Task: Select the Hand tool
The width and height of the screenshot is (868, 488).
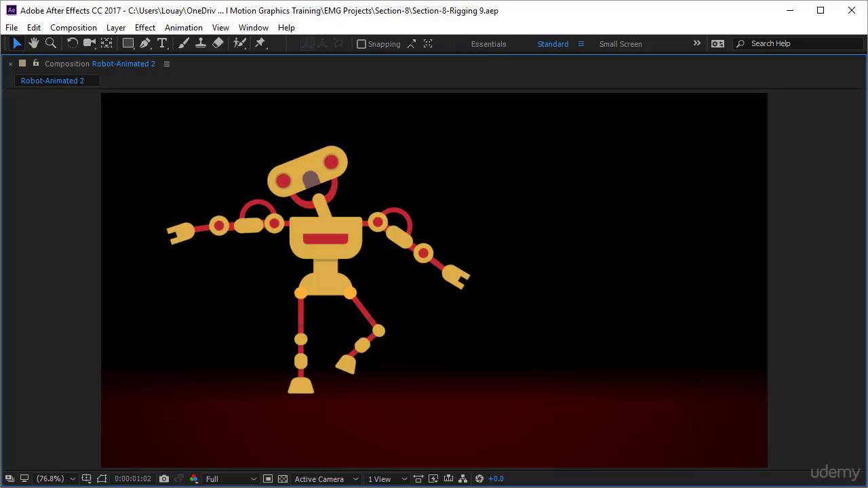Action: [34, 43]
